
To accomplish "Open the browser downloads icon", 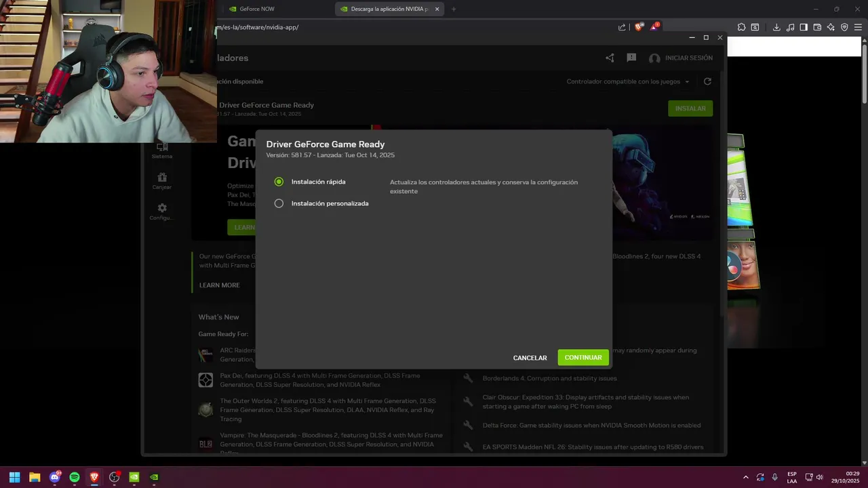I will click(776, 27).
